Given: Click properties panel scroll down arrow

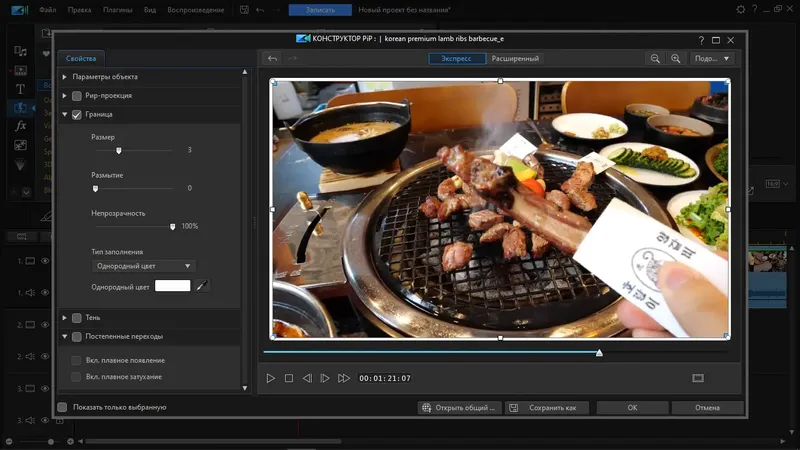Looking at the screenshot, I should pyautogui.click(x=245, y=388).
